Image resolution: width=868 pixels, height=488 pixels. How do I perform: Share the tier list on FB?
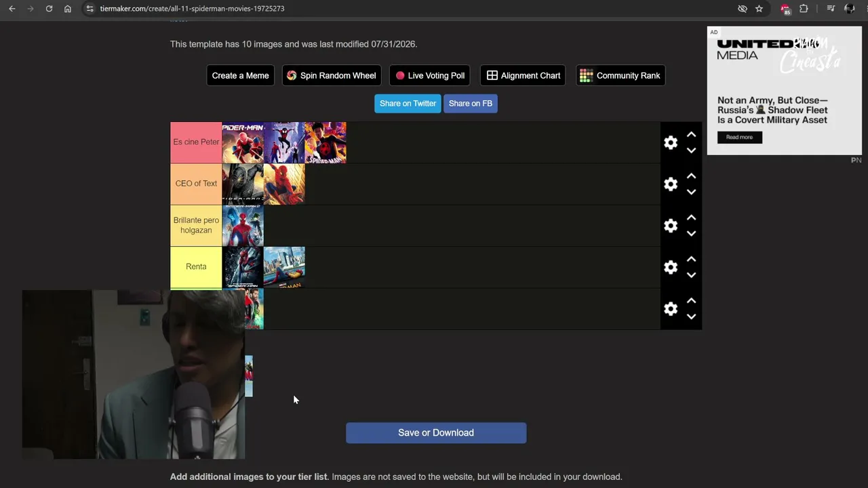470,104
